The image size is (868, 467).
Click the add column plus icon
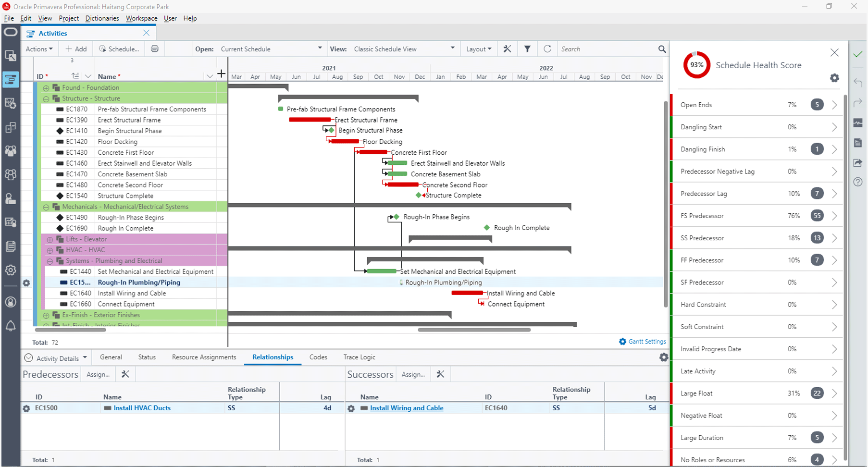221,74
